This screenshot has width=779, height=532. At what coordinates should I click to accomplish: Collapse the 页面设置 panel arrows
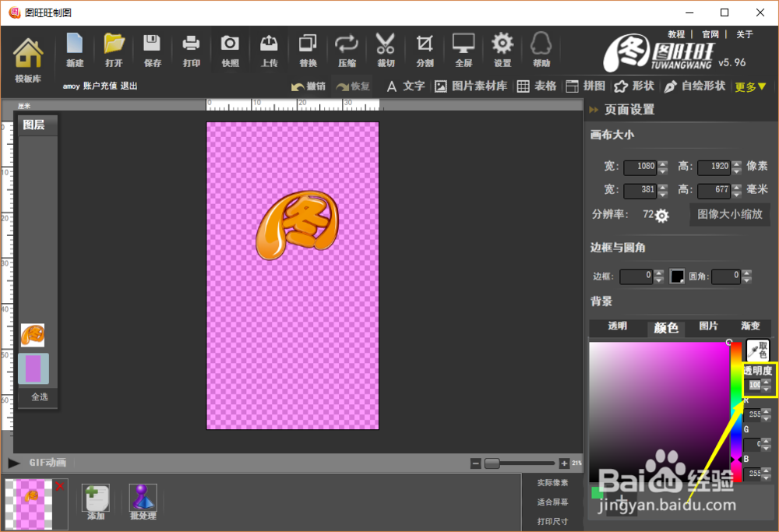point(593,110)
